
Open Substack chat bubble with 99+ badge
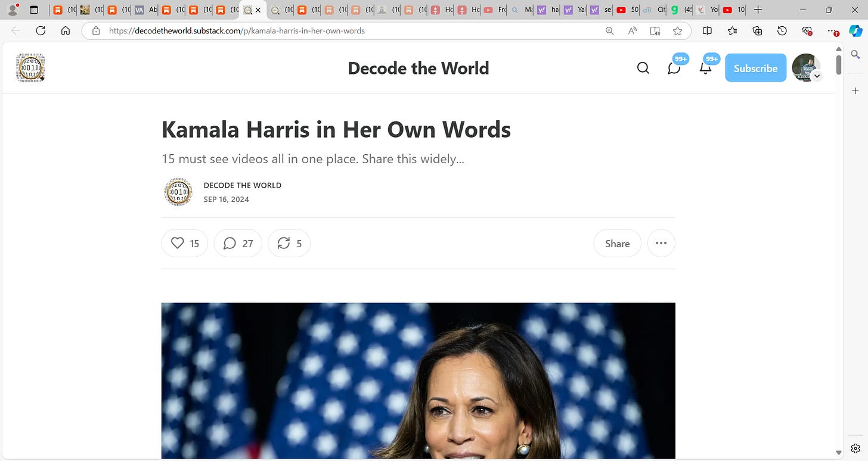pyautogui.click(x=674, y=68)
